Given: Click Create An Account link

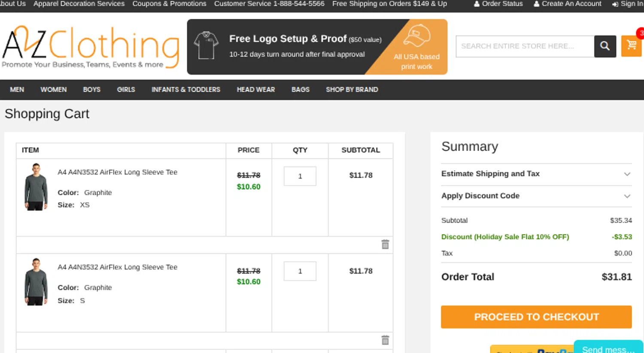Looking at the screenshot, I should (x=571, y=4).
